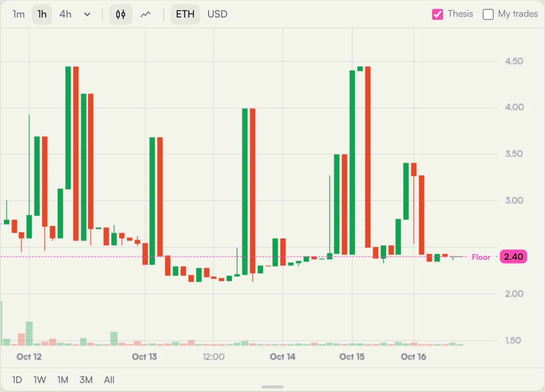
Task: Switch to candlestick chart view
Action: pyautogui.click(x=121, y=14)
